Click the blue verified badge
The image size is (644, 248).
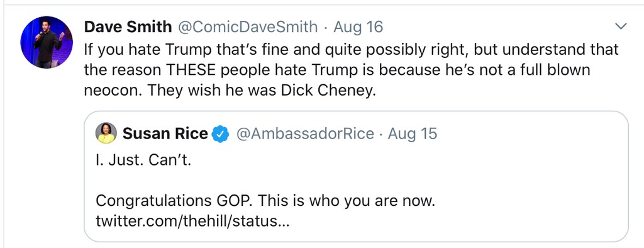click(x=220, y=133)
